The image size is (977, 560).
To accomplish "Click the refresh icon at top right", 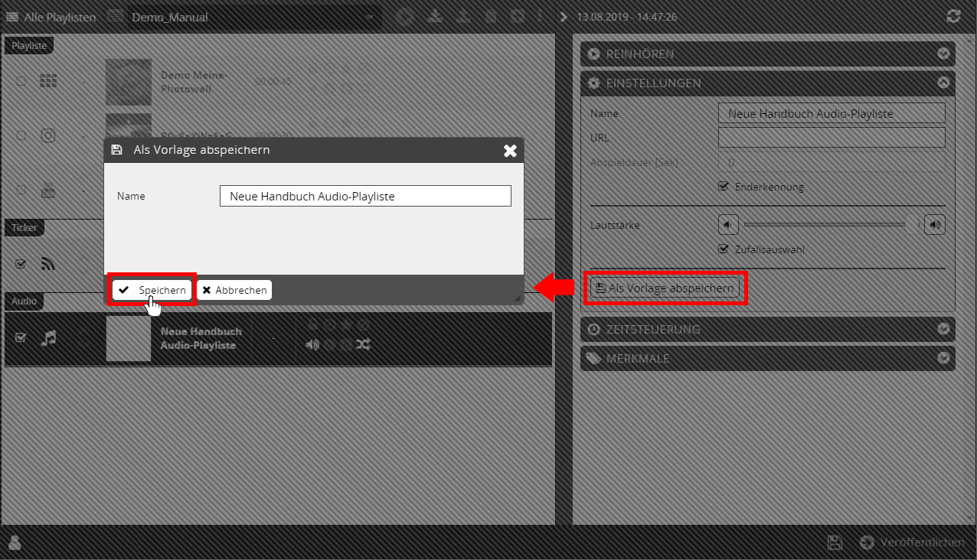I will coord(953,16).
